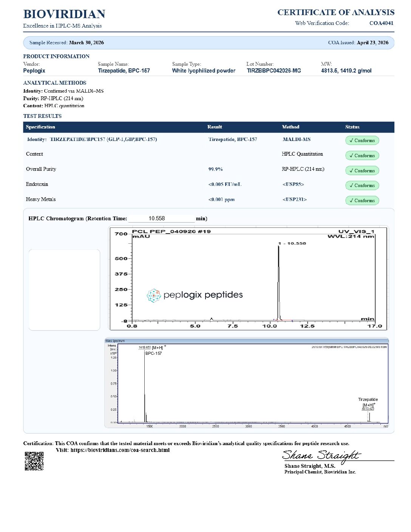Image resolution: width=411 pixels, height=532 pixels.
Task: Click the <USP231> method cell
Action: point(295,199)
